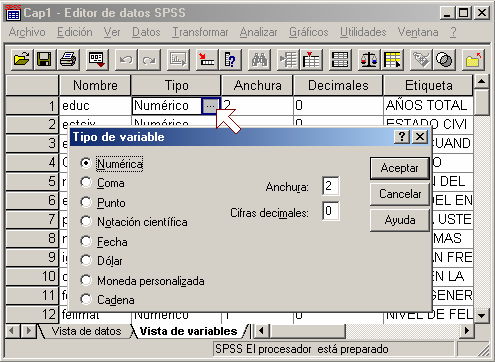Click horizontal scrollbar right arrow

(467, 331)
